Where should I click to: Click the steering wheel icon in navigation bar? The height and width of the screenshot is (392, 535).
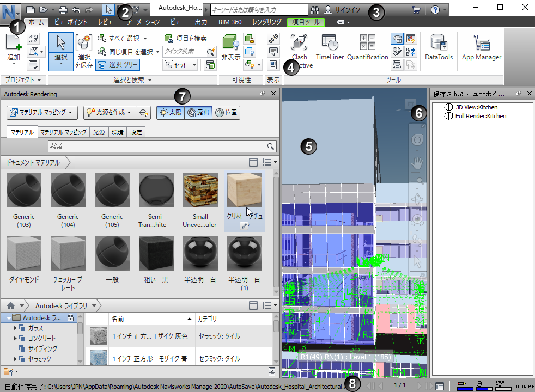[x=417, y=140]
